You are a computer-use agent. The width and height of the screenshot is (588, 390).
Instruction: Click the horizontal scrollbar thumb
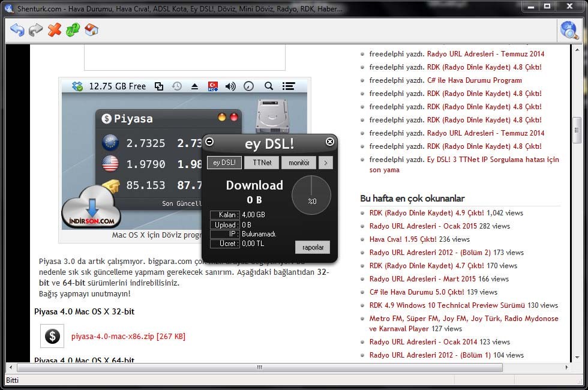259,367
